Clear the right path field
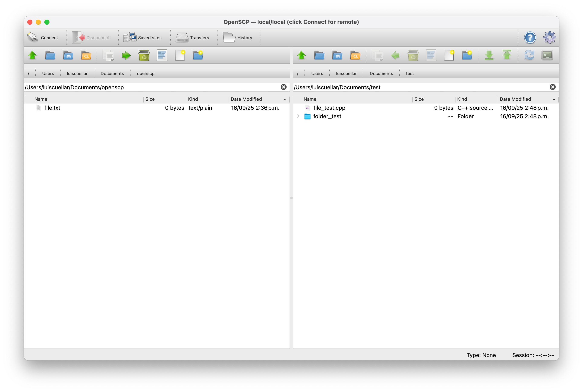The width and height of the screenshot is (583, 392). pos(553,87)
